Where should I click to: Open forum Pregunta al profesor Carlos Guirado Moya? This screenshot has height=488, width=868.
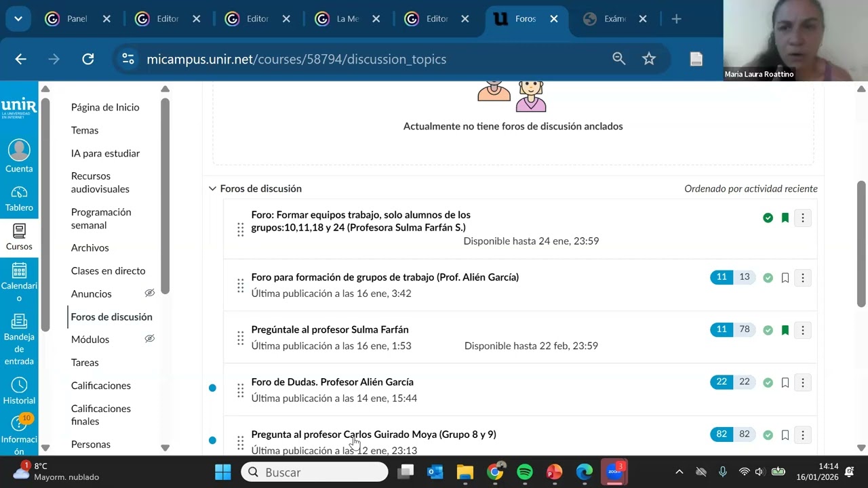point(374,434)
